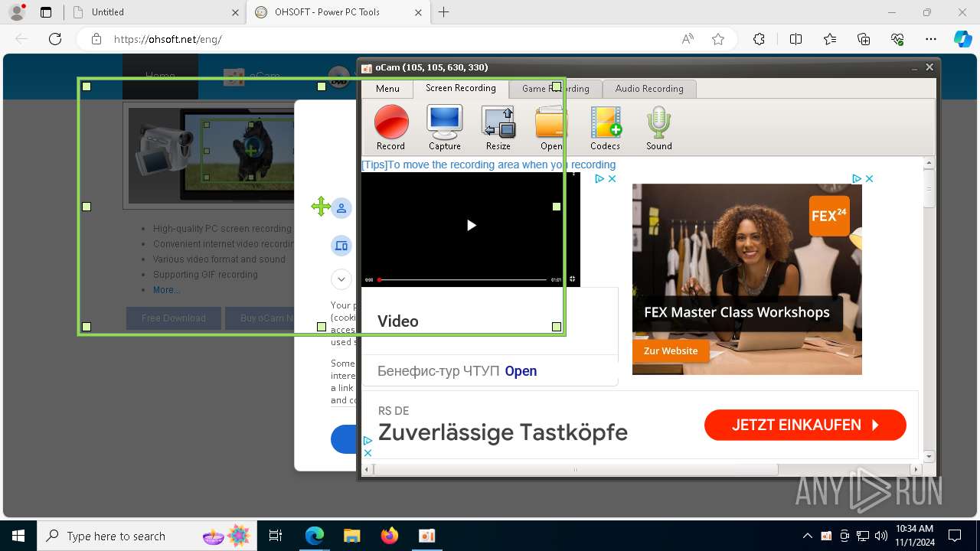Click the AdChoices icon on the bottom banner
Viewport: 980px width, 551px height.
tap(367, 441)
